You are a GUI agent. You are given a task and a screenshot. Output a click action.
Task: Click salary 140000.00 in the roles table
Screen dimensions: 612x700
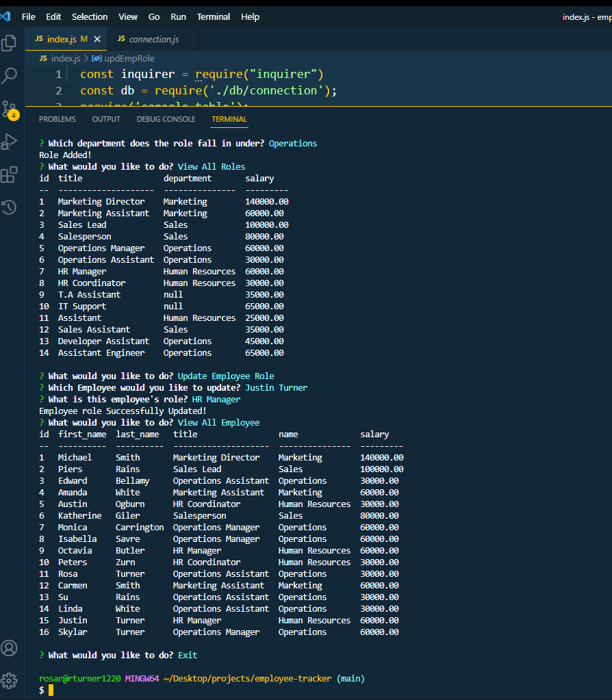pyautogui.click(x=267, y=201)
